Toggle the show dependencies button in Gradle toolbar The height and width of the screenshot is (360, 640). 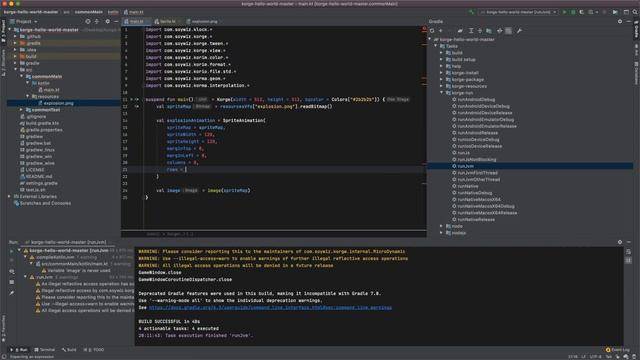489,31
